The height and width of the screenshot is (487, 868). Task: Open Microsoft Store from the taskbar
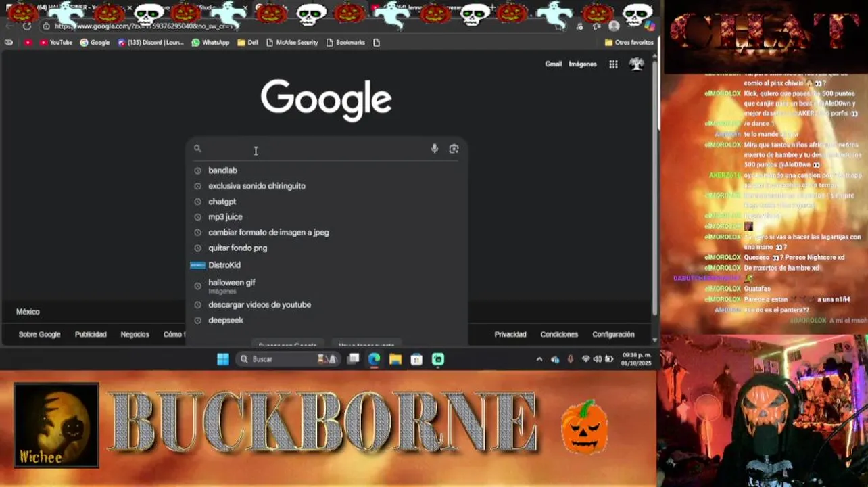click(x=416, y=359)
